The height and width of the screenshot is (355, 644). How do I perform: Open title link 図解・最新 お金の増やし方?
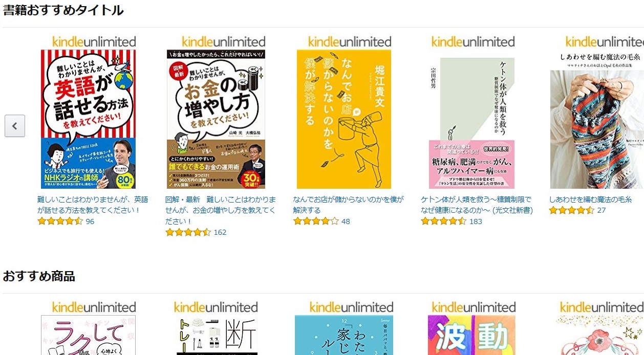[x=221, y=210]
